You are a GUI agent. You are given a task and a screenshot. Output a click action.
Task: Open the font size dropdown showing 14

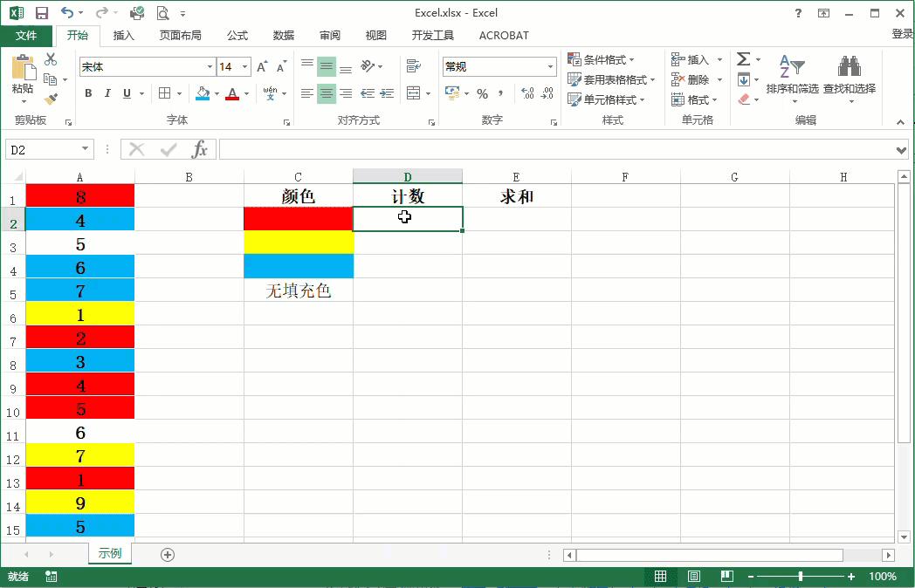click(243, 66)
